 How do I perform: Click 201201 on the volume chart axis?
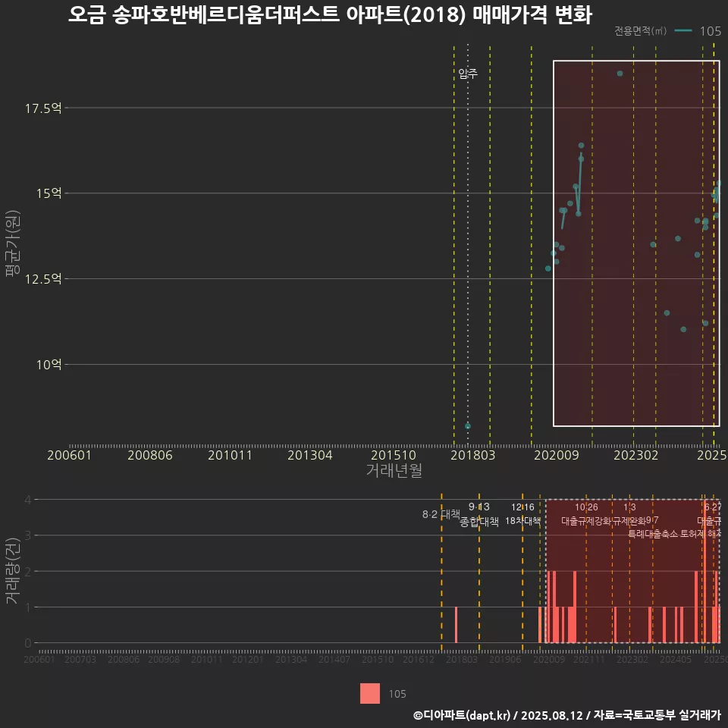pos(247,659)
